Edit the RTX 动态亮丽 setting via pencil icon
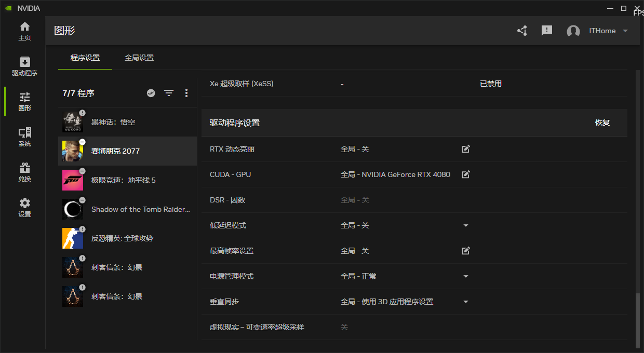 pos(466,149)
